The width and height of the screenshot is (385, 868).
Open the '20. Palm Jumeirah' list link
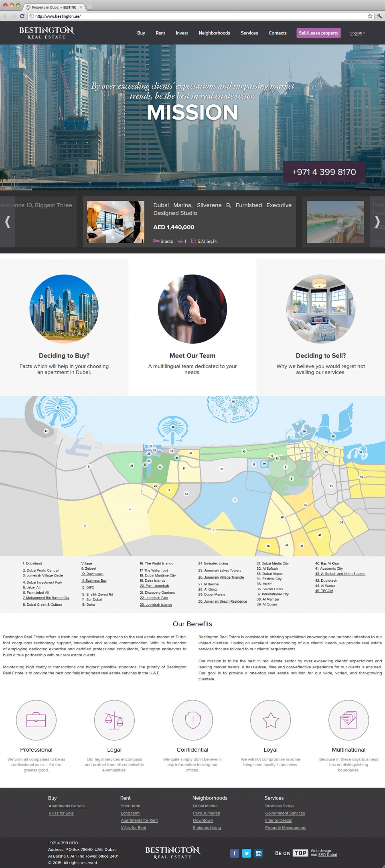tap(154, 586)
